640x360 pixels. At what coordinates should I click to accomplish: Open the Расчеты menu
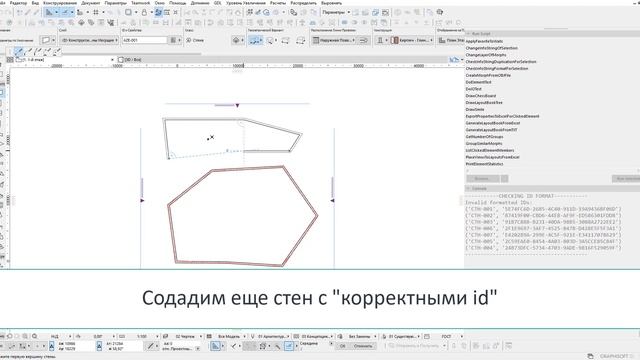coord(278,3)
